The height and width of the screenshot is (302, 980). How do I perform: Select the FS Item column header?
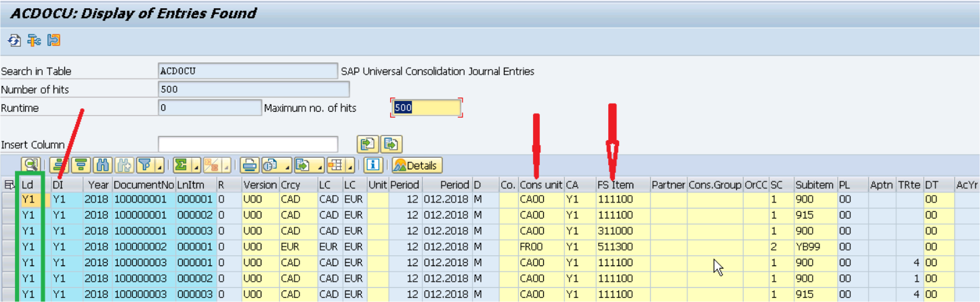[x=615, y=185]
